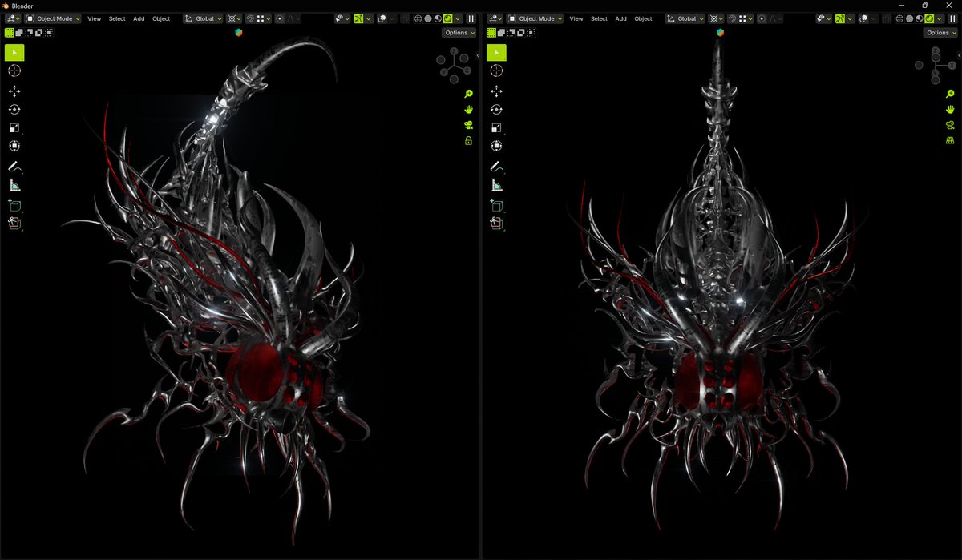Expand sidebar arrow in left viewport

(478, 54)
